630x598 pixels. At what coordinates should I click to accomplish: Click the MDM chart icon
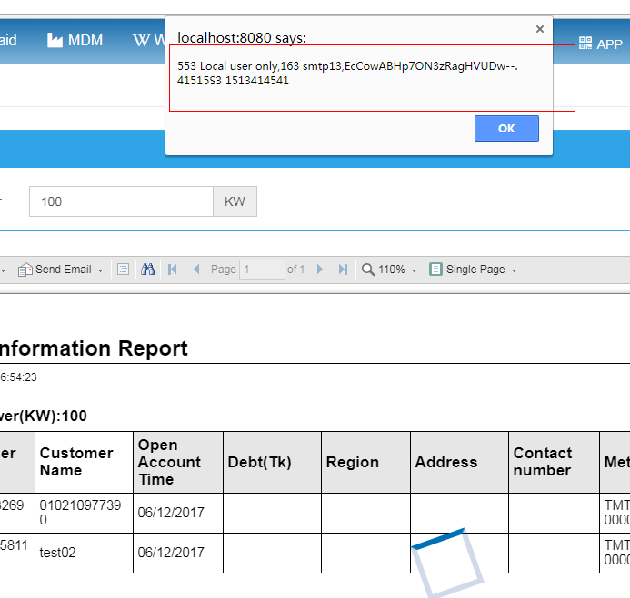pos(55,40)
